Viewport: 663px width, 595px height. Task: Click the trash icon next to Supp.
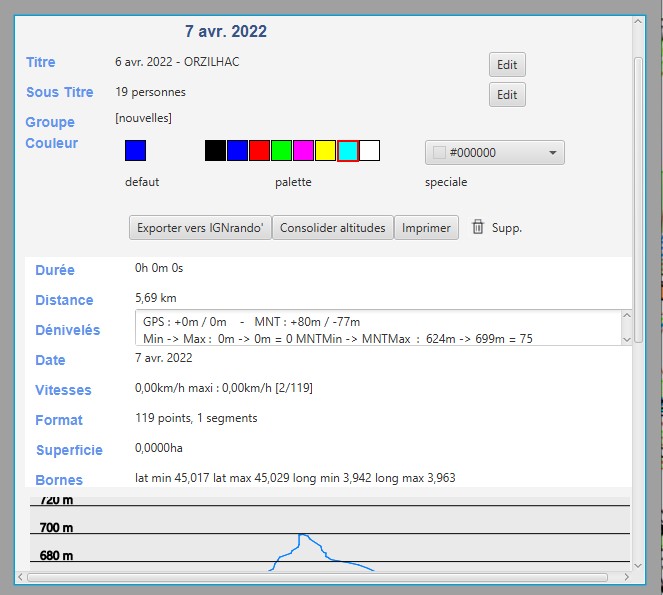(478, 227)
